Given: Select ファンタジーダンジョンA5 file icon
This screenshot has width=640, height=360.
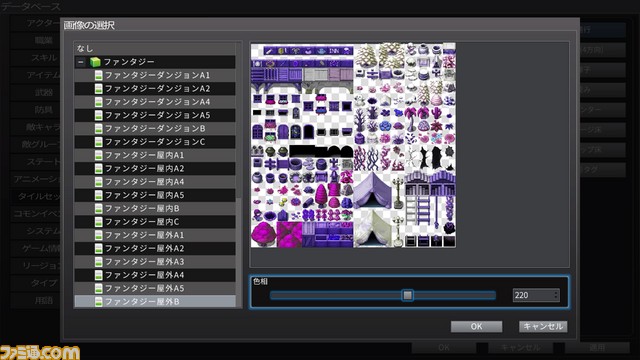Looking at the screenshot, I should [x=98, y=115].
